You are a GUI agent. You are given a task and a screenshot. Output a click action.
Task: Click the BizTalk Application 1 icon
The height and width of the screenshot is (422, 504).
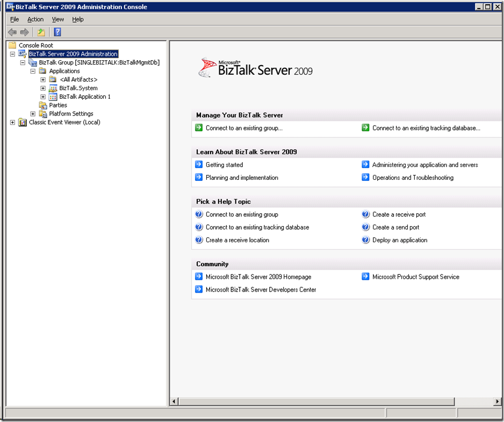53,97
